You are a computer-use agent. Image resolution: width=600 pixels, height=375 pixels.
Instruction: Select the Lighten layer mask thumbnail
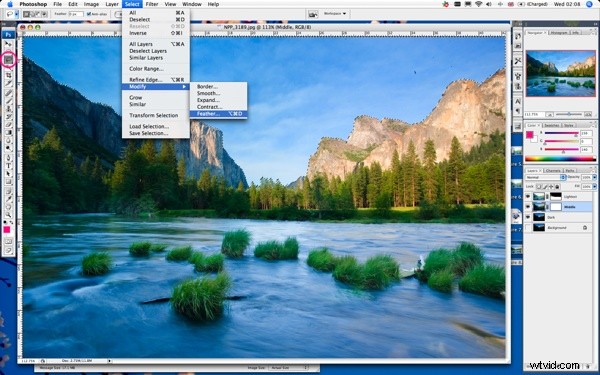(x=556, y=196)
